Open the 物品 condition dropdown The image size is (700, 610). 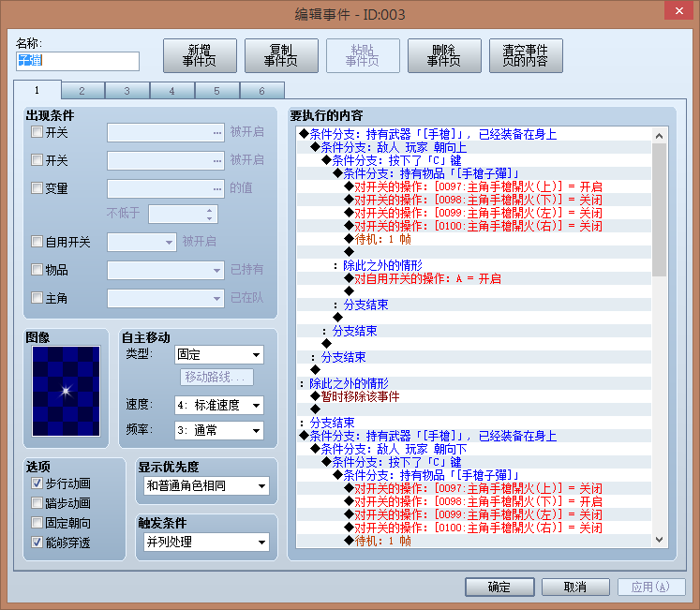click(166, 270)
